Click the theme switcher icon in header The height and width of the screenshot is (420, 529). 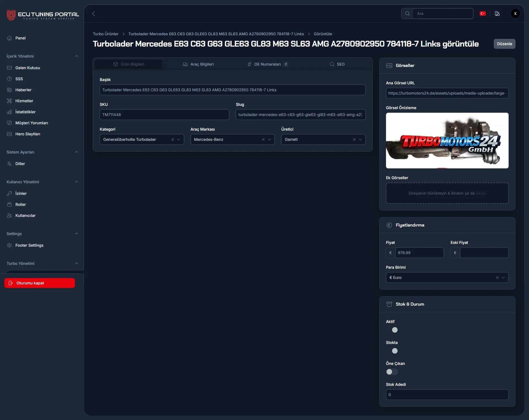[x=497, y=14]
